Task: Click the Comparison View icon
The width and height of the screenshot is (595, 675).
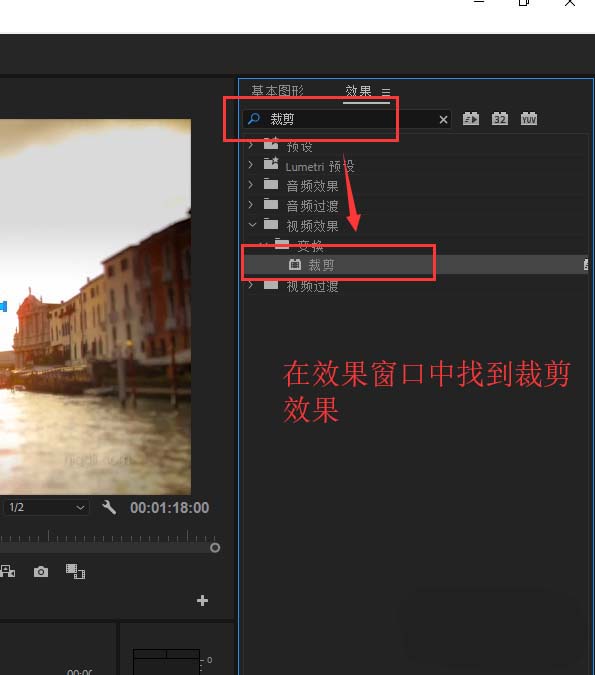Action: click(75, 572)
